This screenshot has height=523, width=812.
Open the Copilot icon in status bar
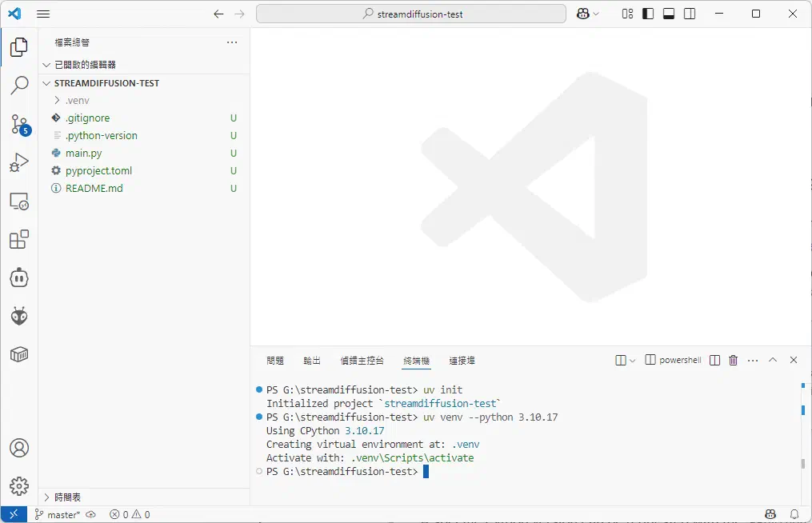click(x=769, y=514)
